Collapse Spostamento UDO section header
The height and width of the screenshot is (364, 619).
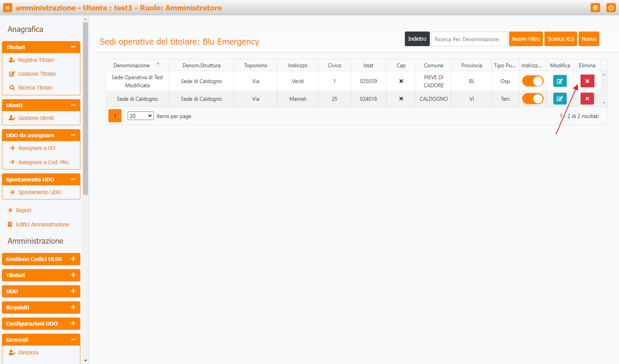coord(41,180)
